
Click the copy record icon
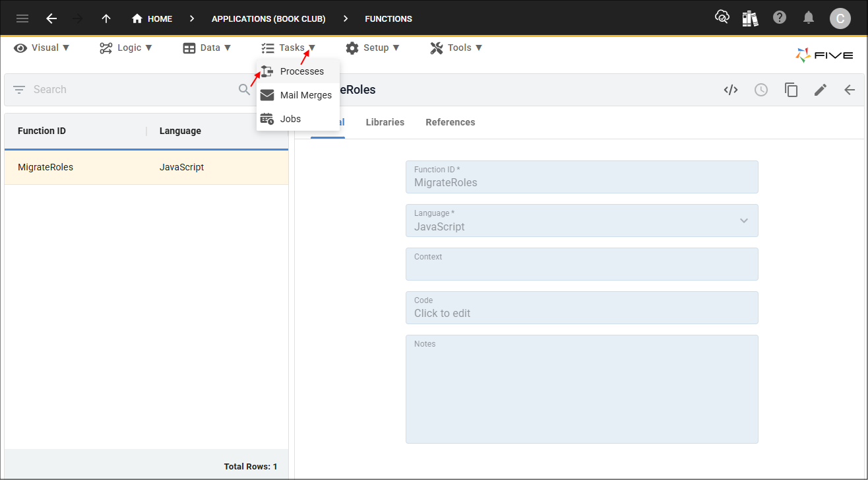[791, 90]
